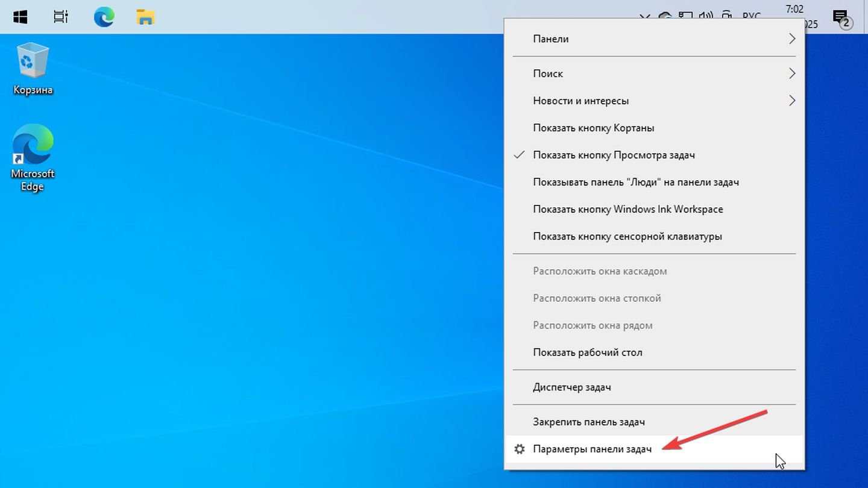Toggle Показать кнопку Кортаны
Image resolution: width=868 pixels, height=488 pixels.
click(x=654, y=128)
